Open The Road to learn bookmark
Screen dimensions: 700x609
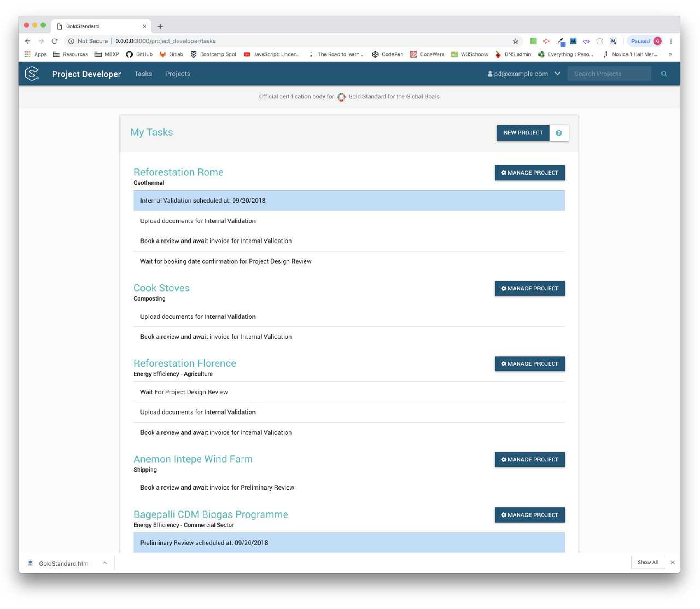(336, 54)
